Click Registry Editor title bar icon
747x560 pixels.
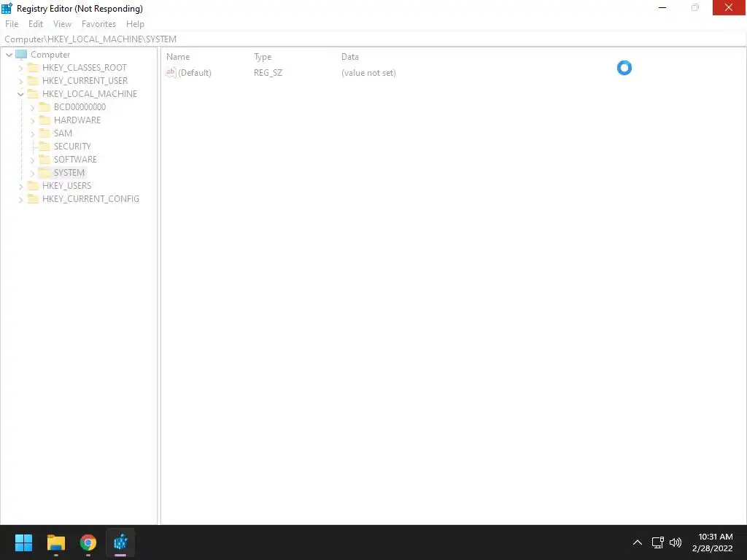click(x=7, y=8)
